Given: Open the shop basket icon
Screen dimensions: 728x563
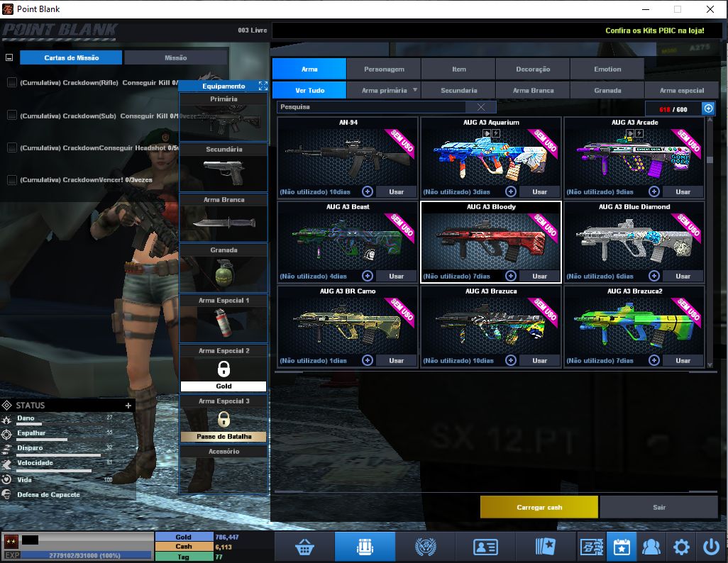Looking at the screenshot, I should tap(304, 547).
